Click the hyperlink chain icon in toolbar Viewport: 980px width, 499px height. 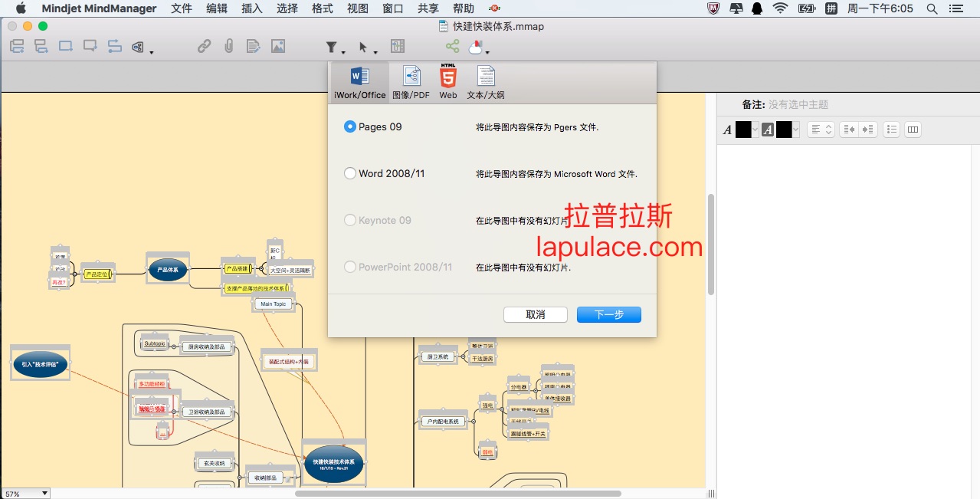tap(204, 46)
